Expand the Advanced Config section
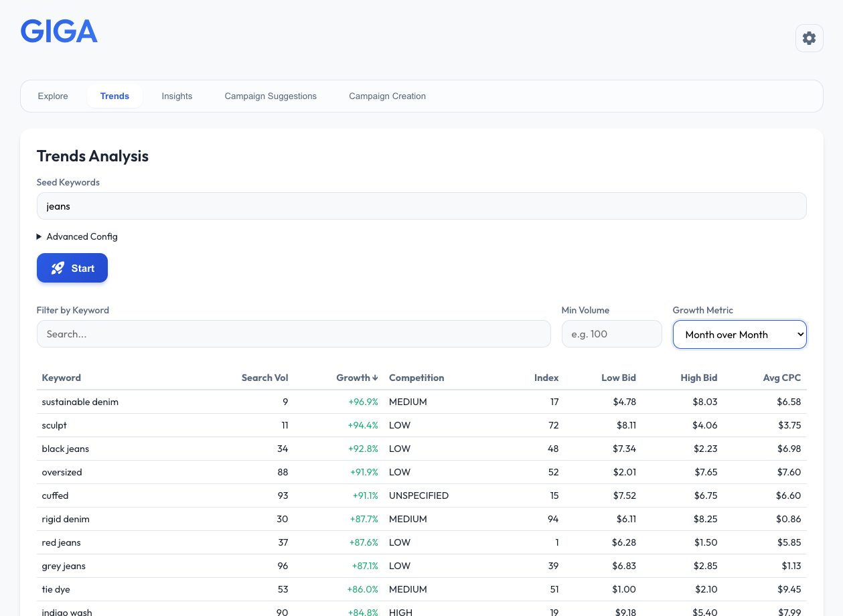This screenshot has width=843, height=616. coord(77,236)
